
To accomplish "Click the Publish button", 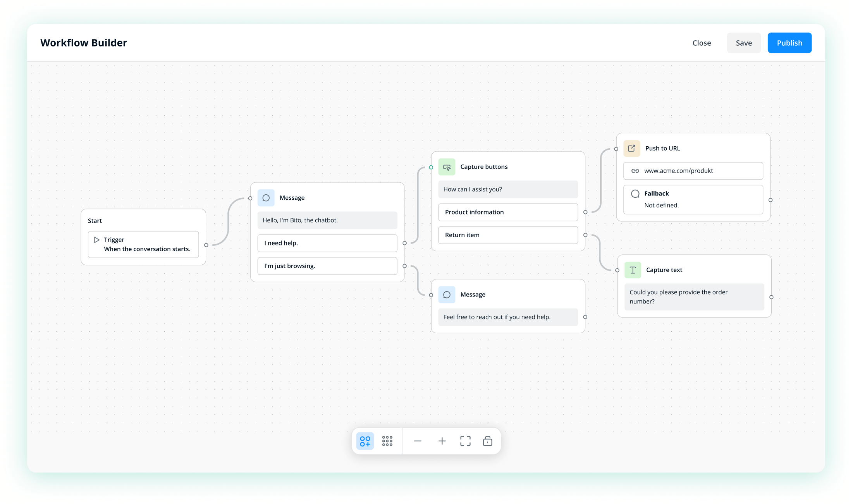I will coord(789,43).
